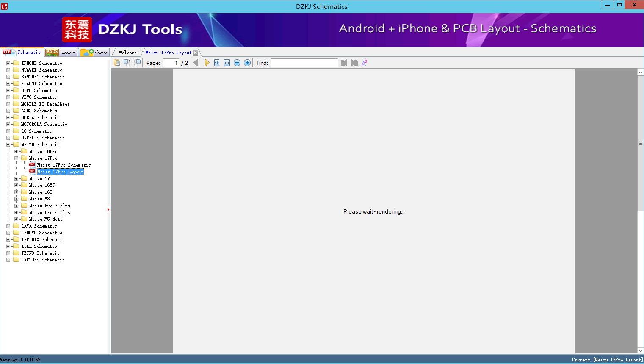Image resolution: width=644 pixels, height=364 pixels.
Task: Select LG Schematic in the tree
Action: 36,131
